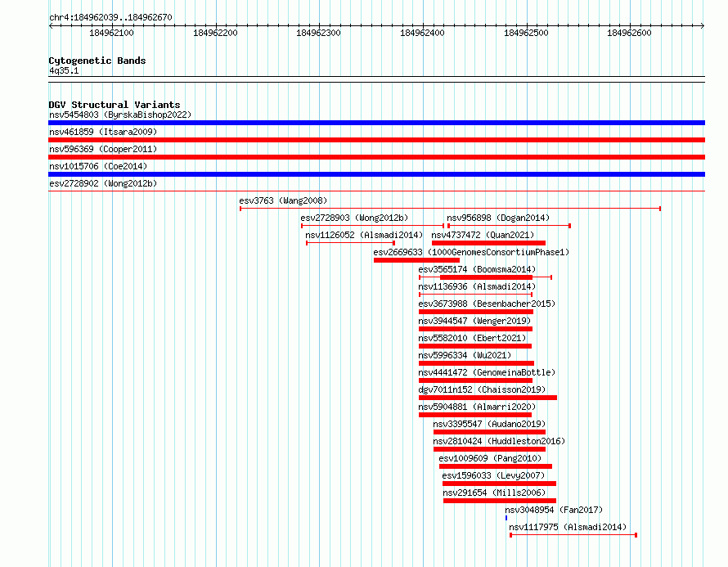
Task: Select the nsv5904881 (Almarri2020) label
Action: (477, 407)
